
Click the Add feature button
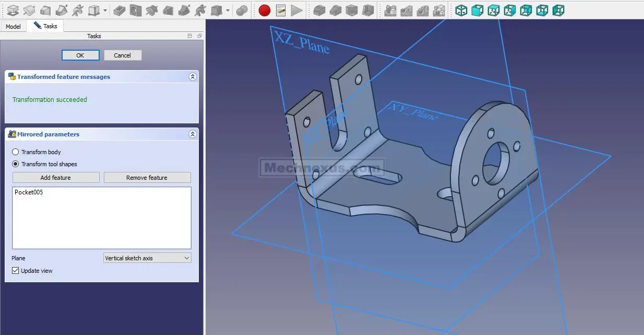pos(56,178)
